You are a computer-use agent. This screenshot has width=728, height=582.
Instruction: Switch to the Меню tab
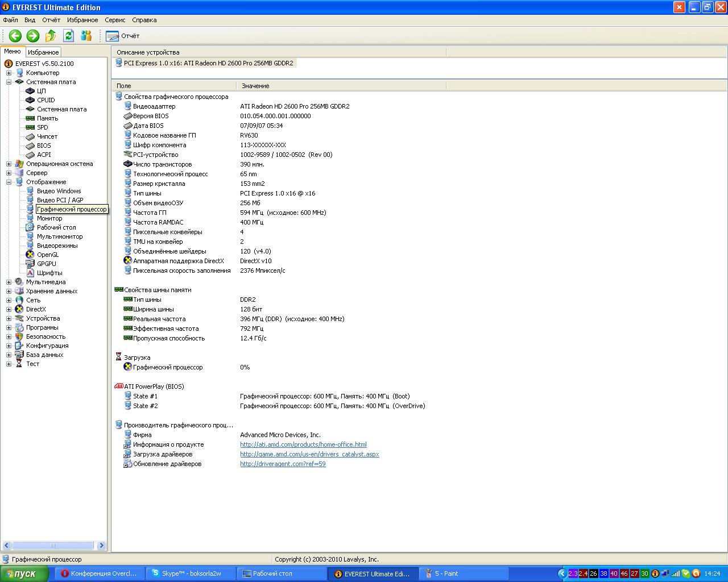click(13, 51)
